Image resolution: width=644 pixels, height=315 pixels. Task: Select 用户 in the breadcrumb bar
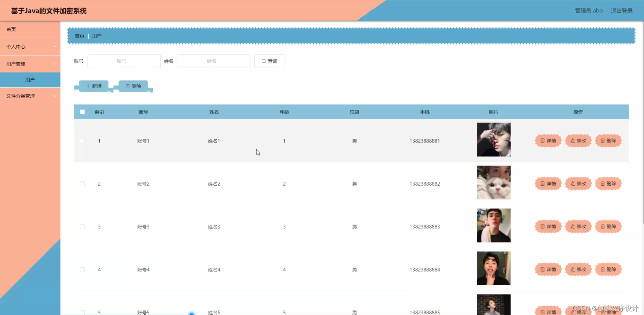tap(97, 36)
